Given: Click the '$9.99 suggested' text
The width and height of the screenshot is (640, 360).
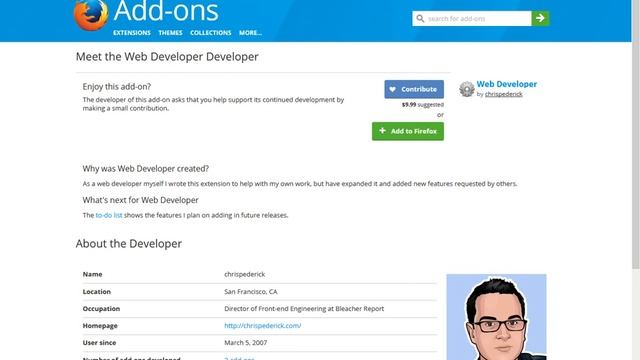Looking at the screenshot, I should point(422,105).
